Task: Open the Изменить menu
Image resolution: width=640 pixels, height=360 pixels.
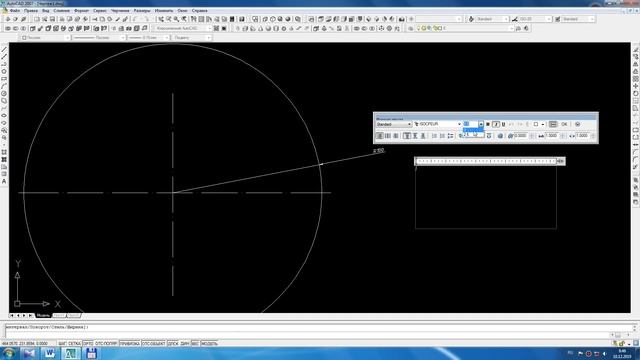Action: [x=164, y=11]
